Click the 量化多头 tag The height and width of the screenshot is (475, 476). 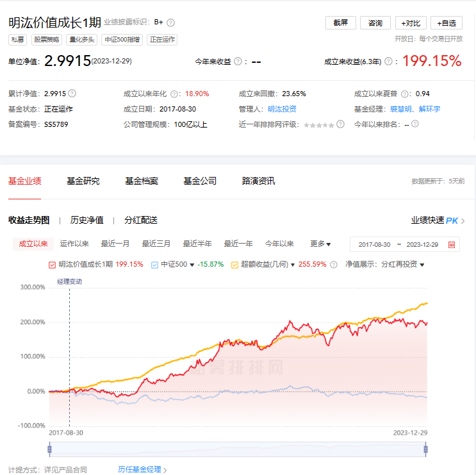[x=81, y=40]
